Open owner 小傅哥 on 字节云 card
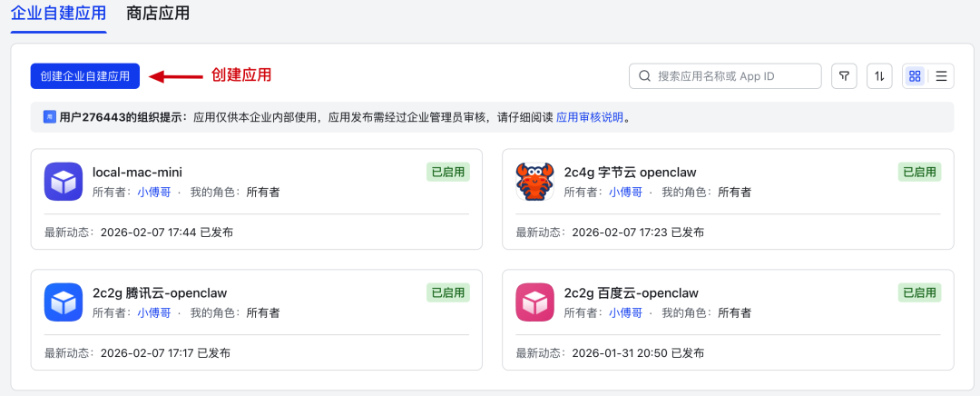Screen dimensions: 980x396 coord(625,192)
